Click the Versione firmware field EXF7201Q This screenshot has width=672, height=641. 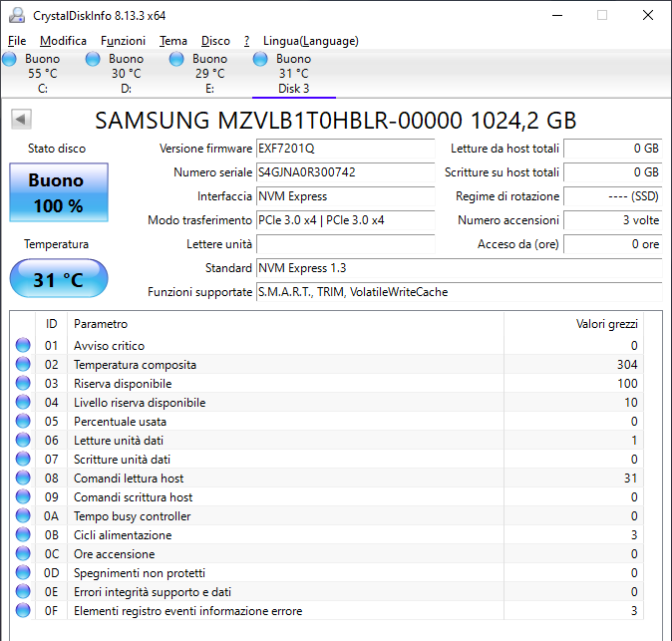pos(345,149)
